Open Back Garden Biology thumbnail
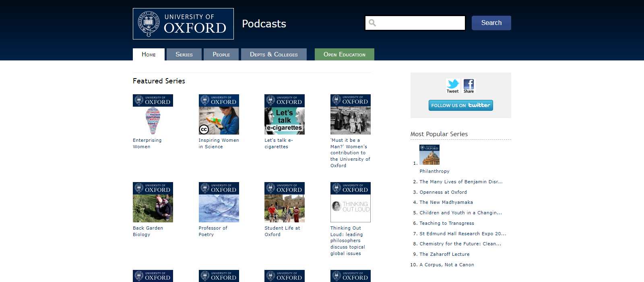Viewport: 644px width, 282px height. (153, 202)
